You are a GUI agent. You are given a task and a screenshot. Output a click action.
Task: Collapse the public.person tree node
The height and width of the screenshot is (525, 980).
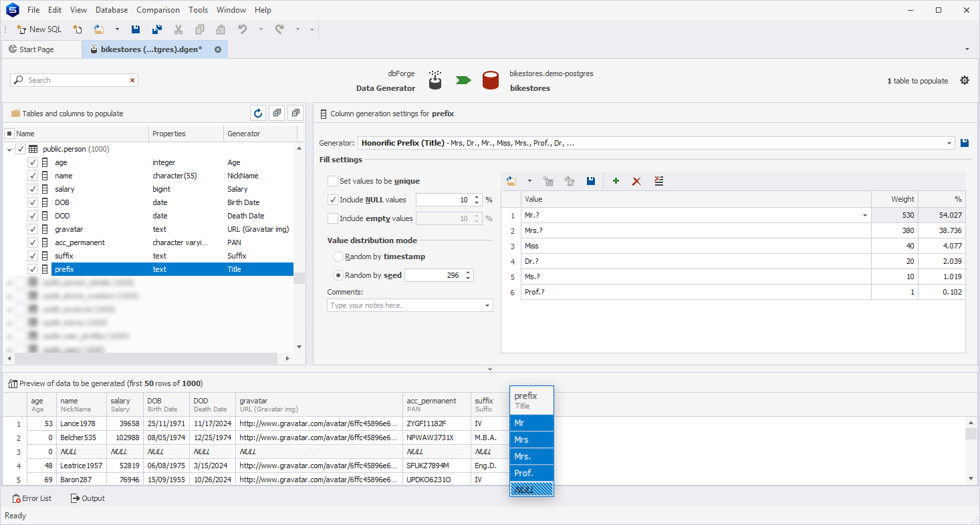pos(9,150)
